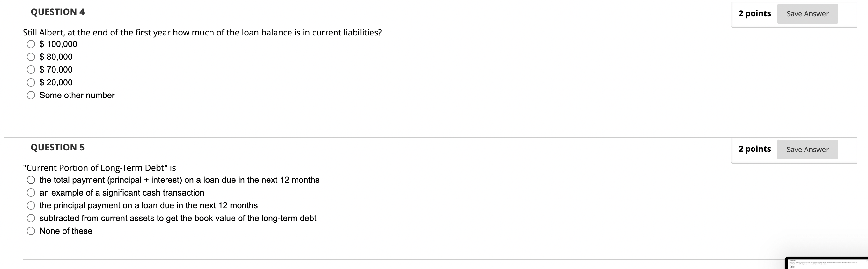
Task: Click the 'Current Portion of Long-Term Debt' text
Action: tap(99, 168)
